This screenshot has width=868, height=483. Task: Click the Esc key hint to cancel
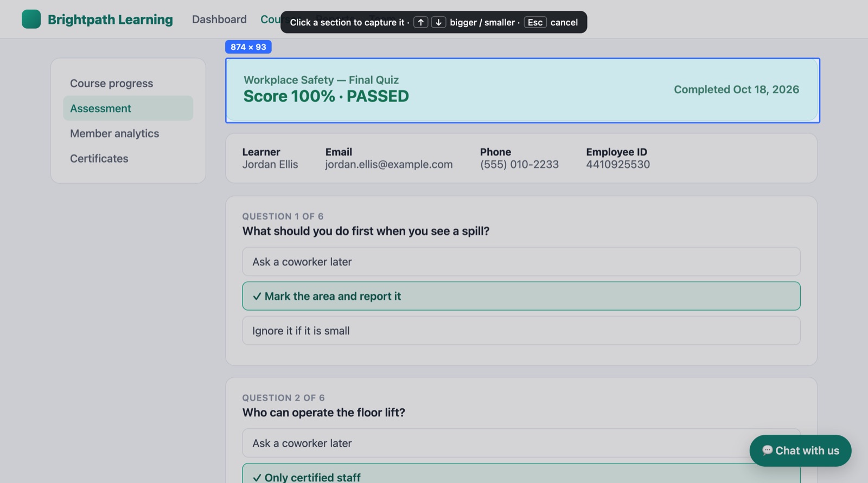tap(535, 22)
